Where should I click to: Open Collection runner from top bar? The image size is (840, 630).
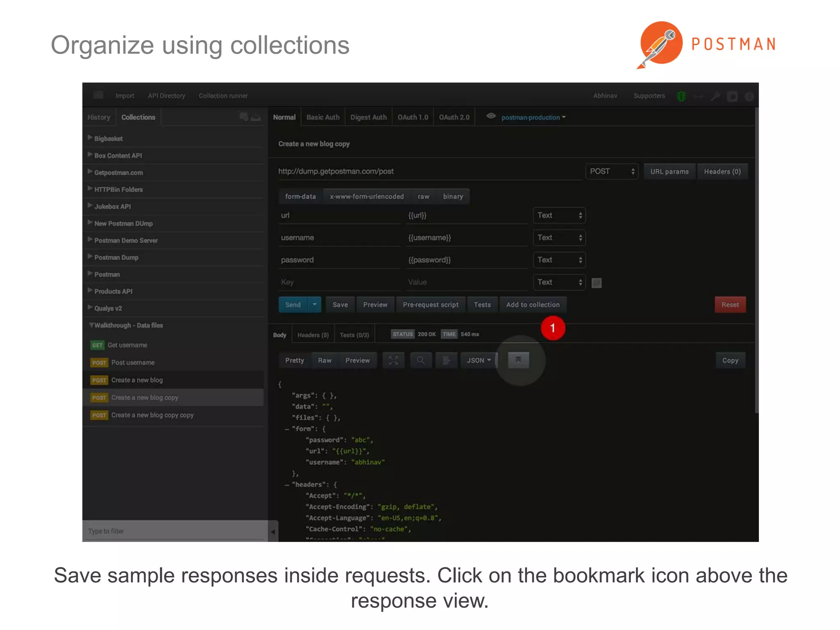(x=223, y=96)
